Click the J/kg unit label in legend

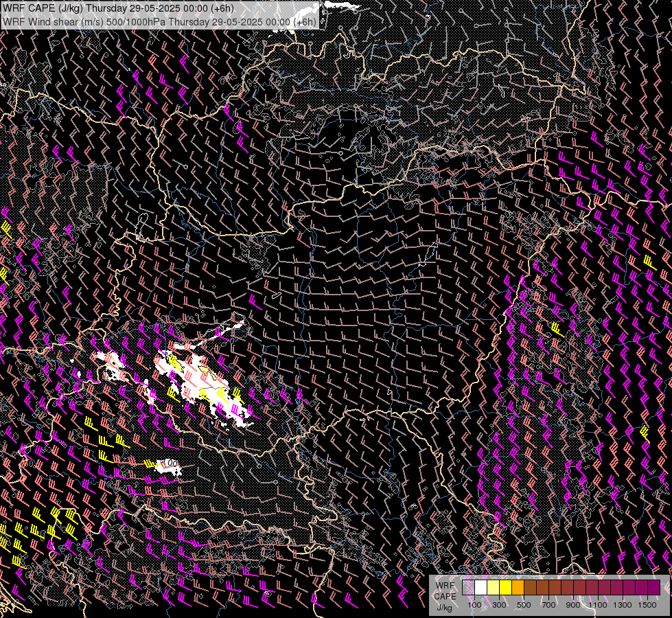coord(445,608)
